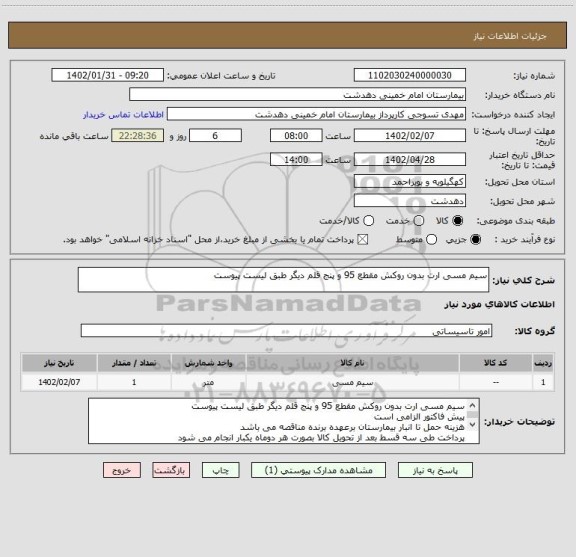The height and width of the screenshot is (557, 576).
Task: Click the شرح کلی نیاز description box
Action: point(284,280)
